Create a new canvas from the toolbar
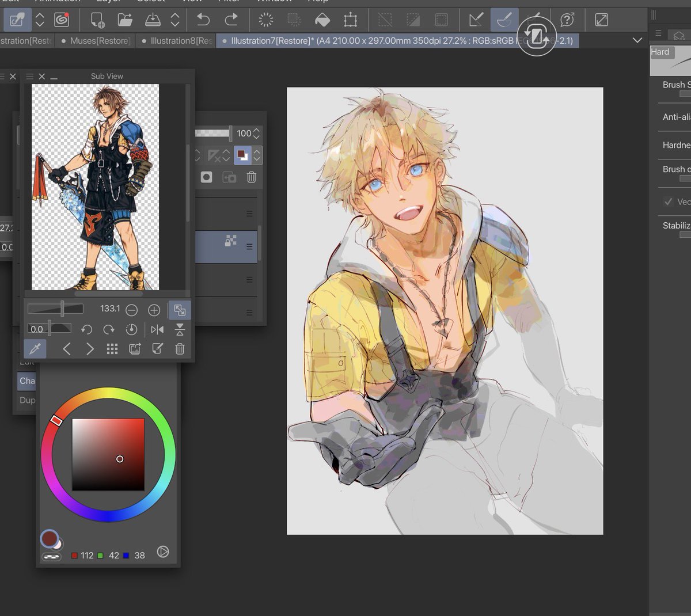Screen dimensions: 691x616 click(x=97, y=20)
